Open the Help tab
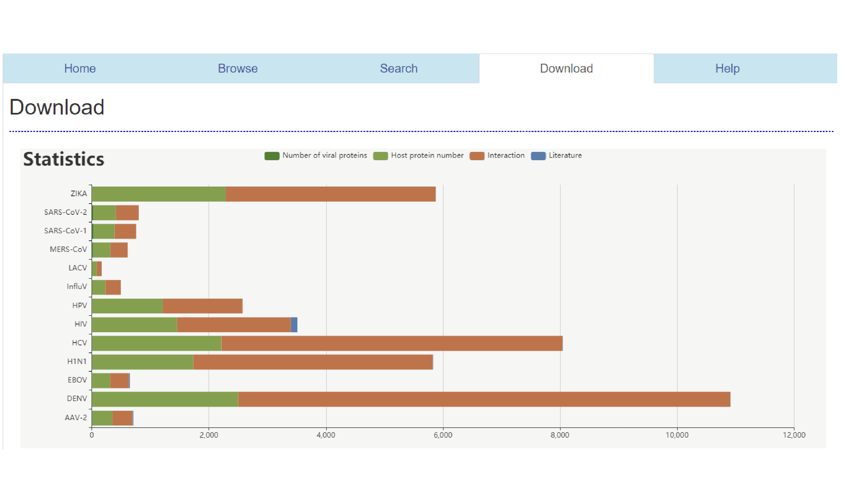The image size is (841, 504). coord(727,68)
